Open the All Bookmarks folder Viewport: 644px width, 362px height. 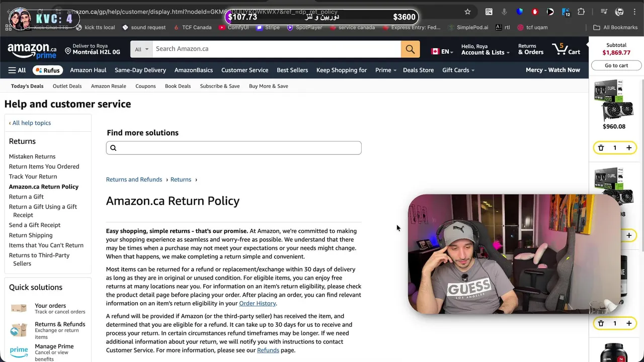click(615, 27)
